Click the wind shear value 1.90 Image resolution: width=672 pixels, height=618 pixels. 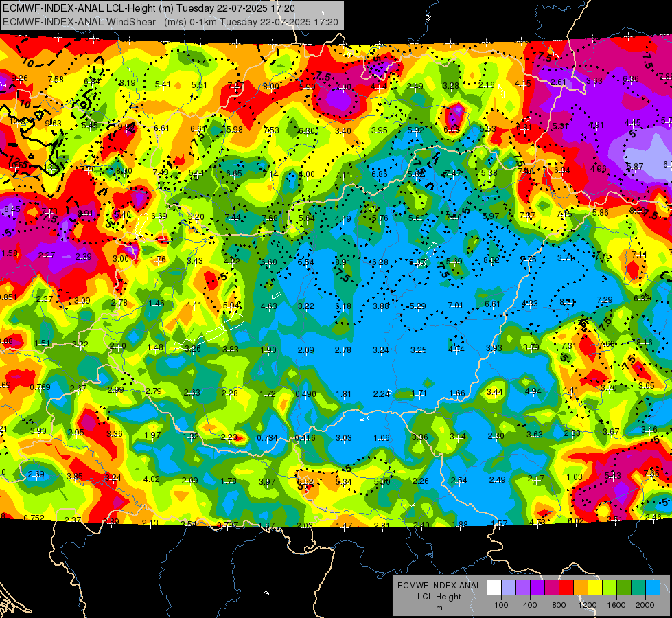pos(268,350)
